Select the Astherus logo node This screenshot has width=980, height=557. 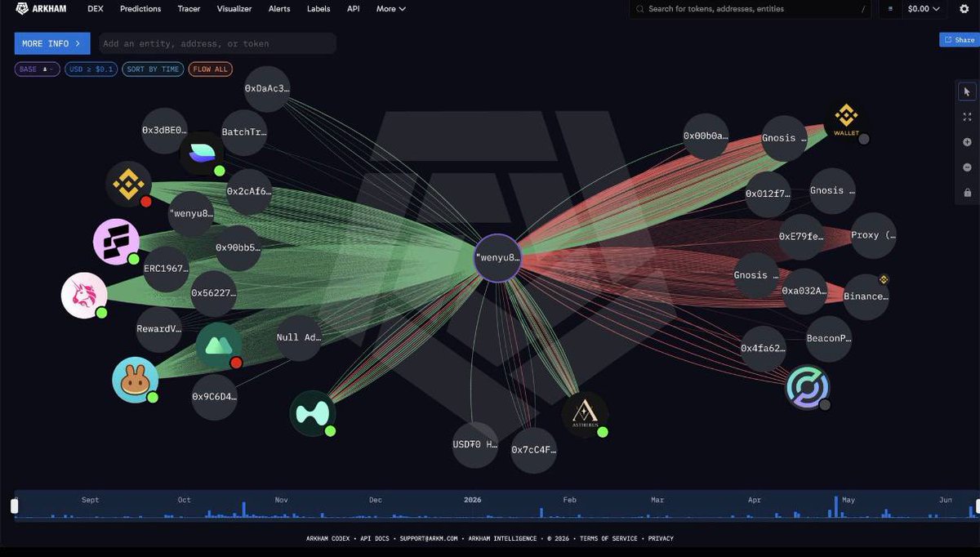point(585,414)
